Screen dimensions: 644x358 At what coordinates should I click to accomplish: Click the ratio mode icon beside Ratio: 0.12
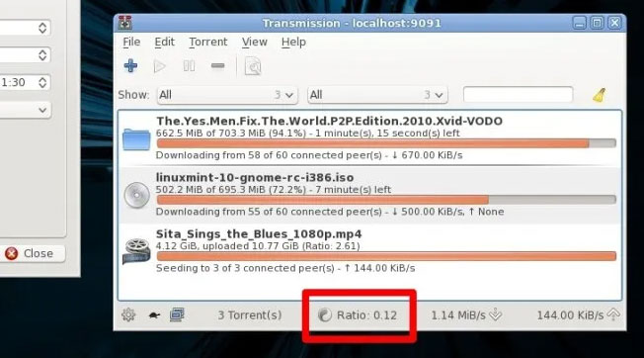[324, 315]
